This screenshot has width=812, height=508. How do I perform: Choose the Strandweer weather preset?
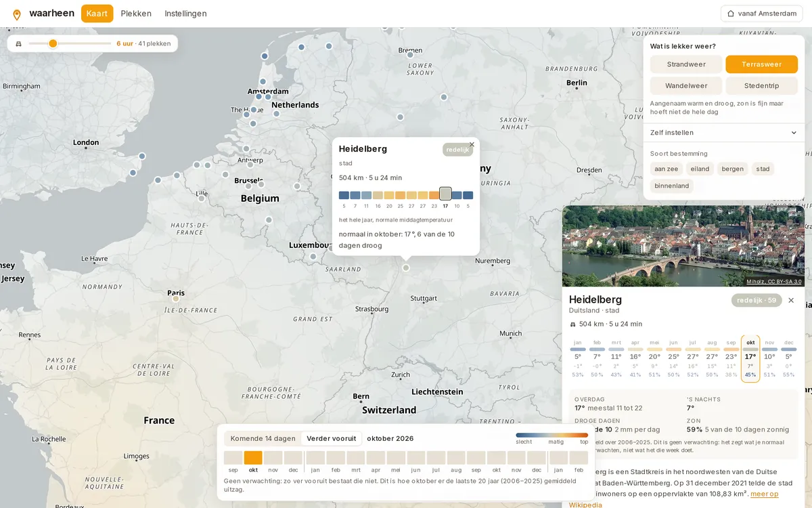pos(686,64)
